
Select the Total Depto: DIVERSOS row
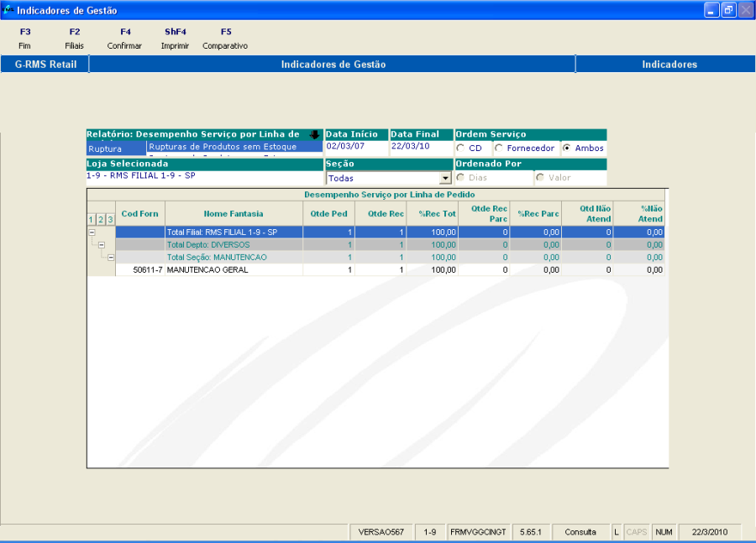[x=390, y=245]
